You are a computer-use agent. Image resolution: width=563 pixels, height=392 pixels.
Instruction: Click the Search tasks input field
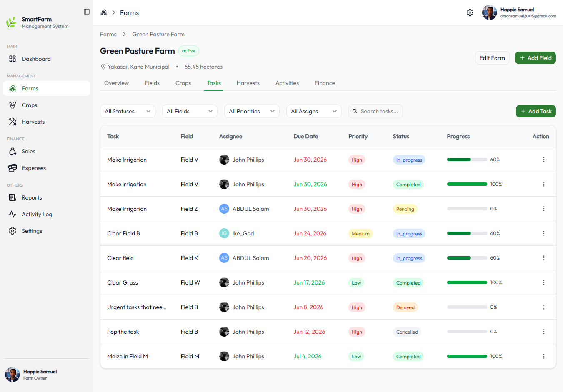point(375,111)
